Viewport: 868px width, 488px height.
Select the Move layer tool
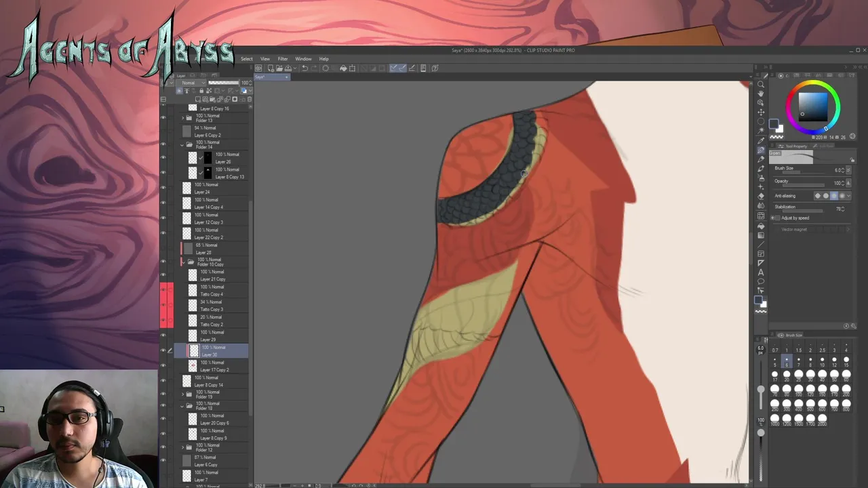click(x=761, y=113)
